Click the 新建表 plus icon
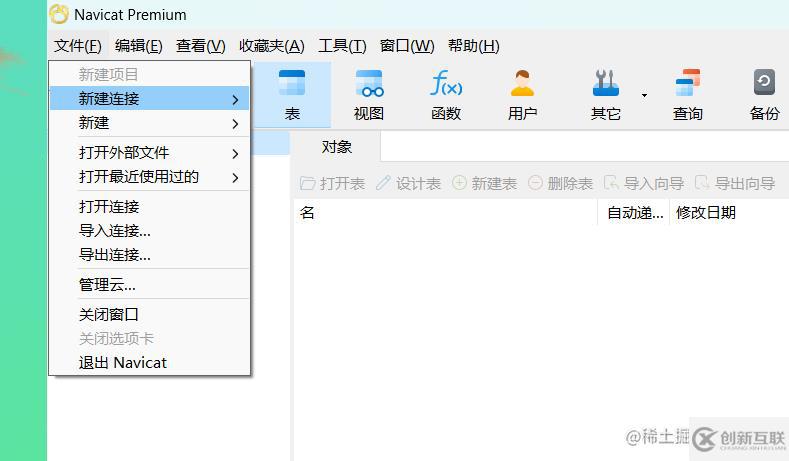789x461 pixels. pos(459,183)
